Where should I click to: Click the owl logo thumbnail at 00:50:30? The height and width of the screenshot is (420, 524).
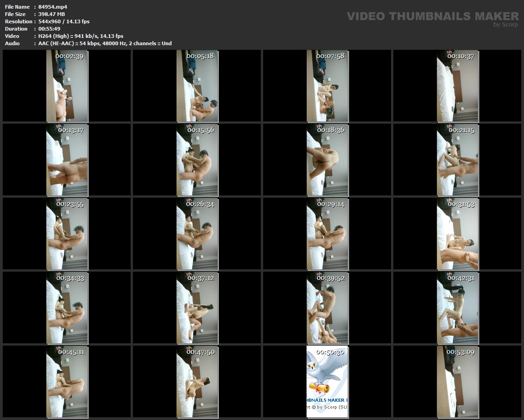327,381
